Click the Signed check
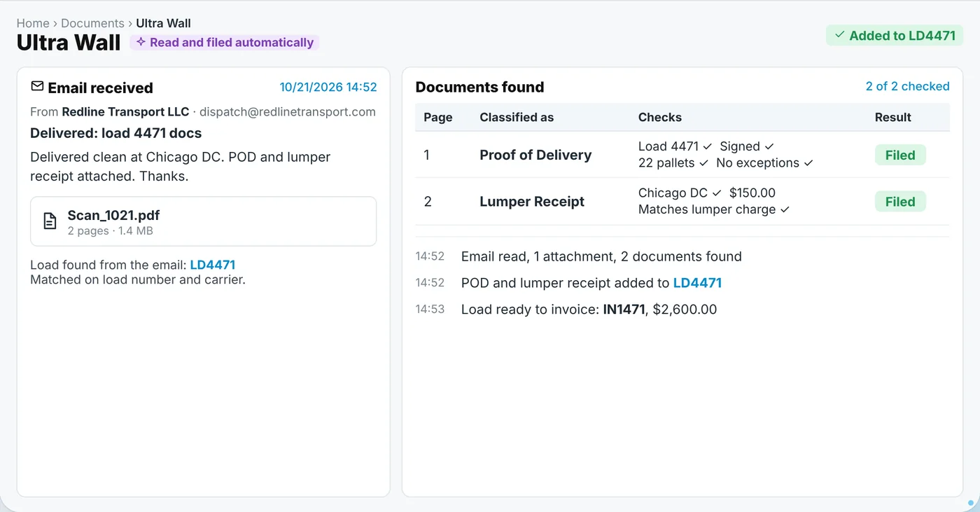The image size is (980, 512). 747,146
